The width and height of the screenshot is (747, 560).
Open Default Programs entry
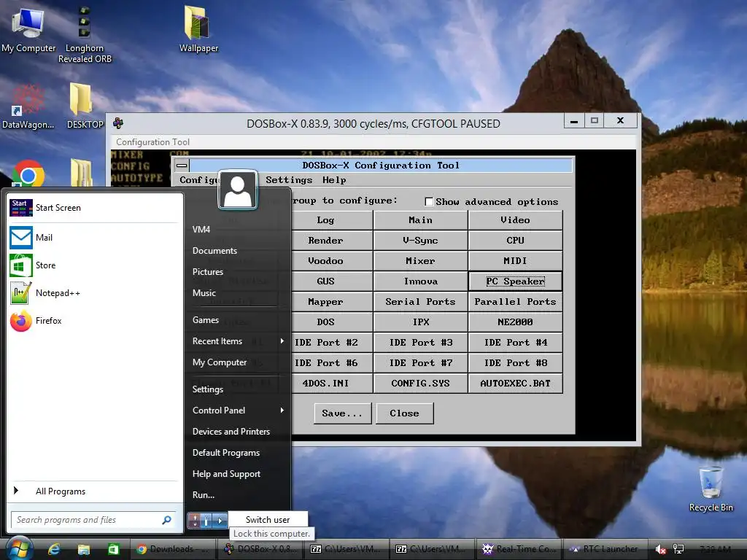coord(226,453)
